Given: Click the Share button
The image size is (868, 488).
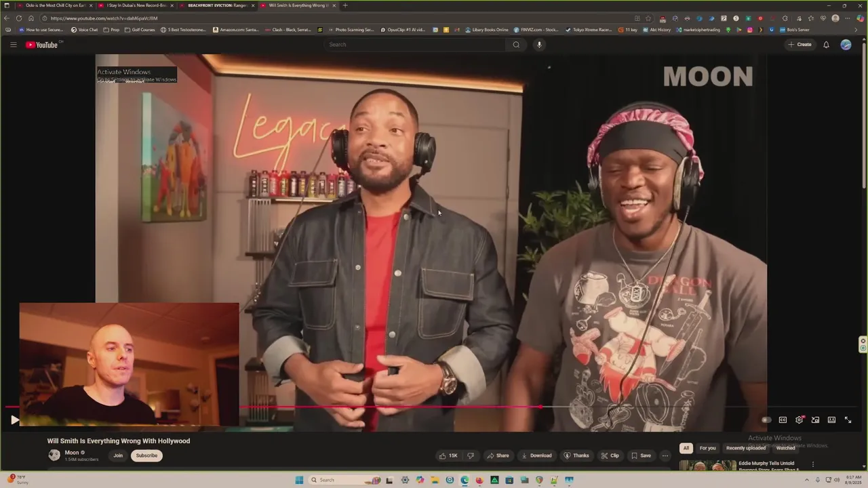Looking at the screenshot, I should click(498, 455).
